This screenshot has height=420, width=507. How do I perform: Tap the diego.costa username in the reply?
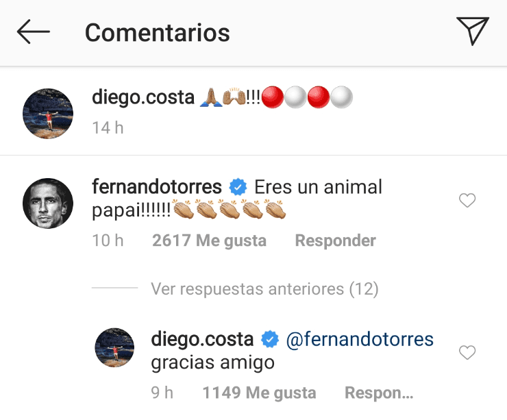pyautogui.click(x=202, y=338)
